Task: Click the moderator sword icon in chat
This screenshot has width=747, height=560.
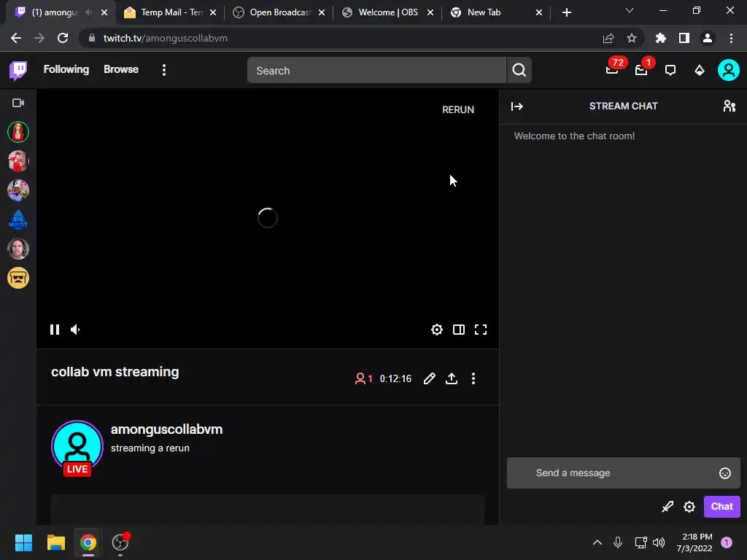Action: pyautogui.click(x=667, y=507)
